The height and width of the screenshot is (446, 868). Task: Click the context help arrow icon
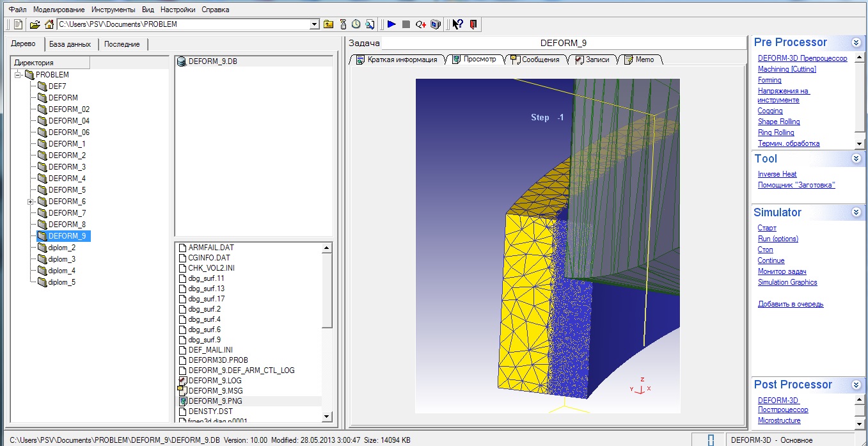click(x=457, y=24)
